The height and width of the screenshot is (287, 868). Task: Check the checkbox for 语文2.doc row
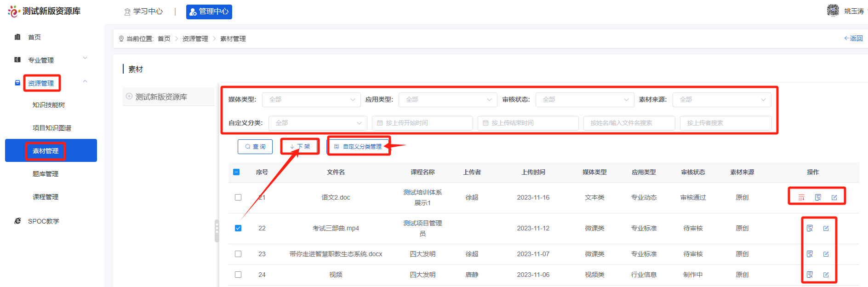(238, 197)
